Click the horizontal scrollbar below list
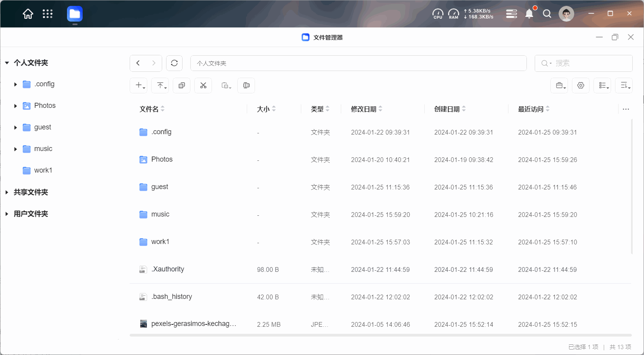The height and width of the screenshot is (355, 644). click(380, 335)
